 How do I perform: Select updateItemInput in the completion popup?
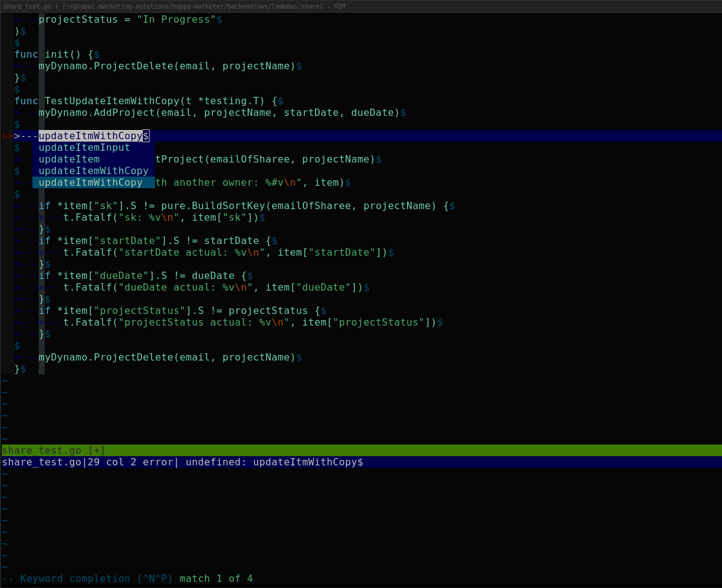click(85, 148)
